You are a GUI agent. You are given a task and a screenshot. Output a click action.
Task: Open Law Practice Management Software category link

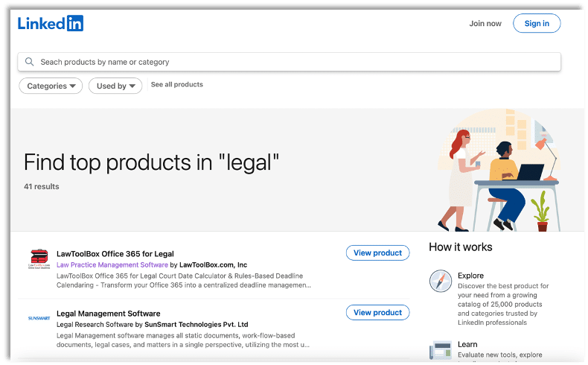[x=112, y=265]
